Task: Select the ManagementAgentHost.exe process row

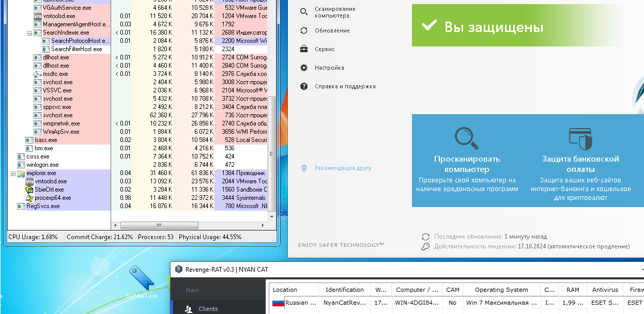Action: (139, 24)
